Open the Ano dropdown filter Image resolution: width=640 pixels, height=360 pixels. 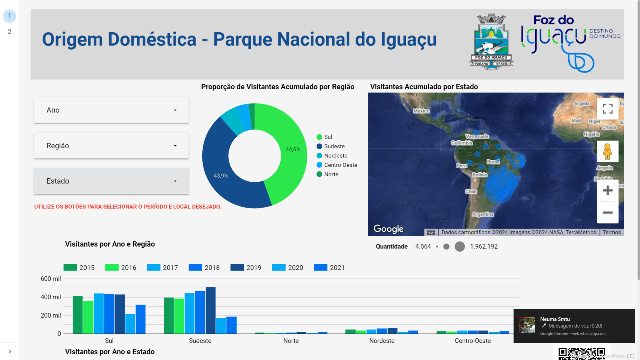coord(111,110)
